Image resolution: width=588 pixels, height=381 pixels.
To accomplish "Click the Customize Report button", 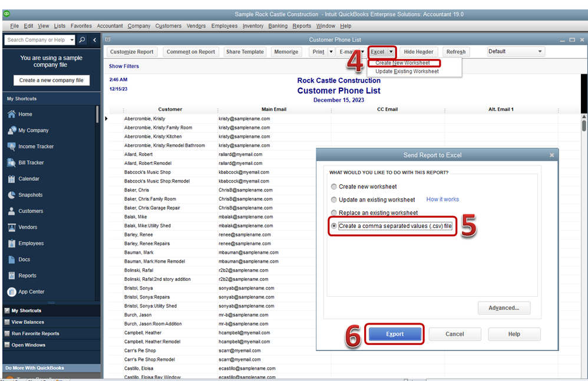I will [131, 52].
